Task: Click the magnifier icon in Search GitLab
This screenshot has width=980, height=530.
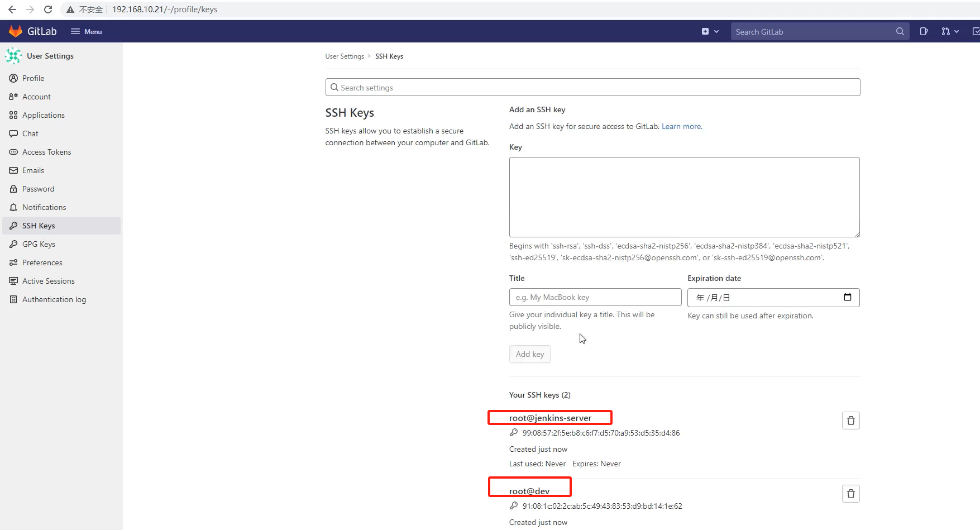Action: 900,32
